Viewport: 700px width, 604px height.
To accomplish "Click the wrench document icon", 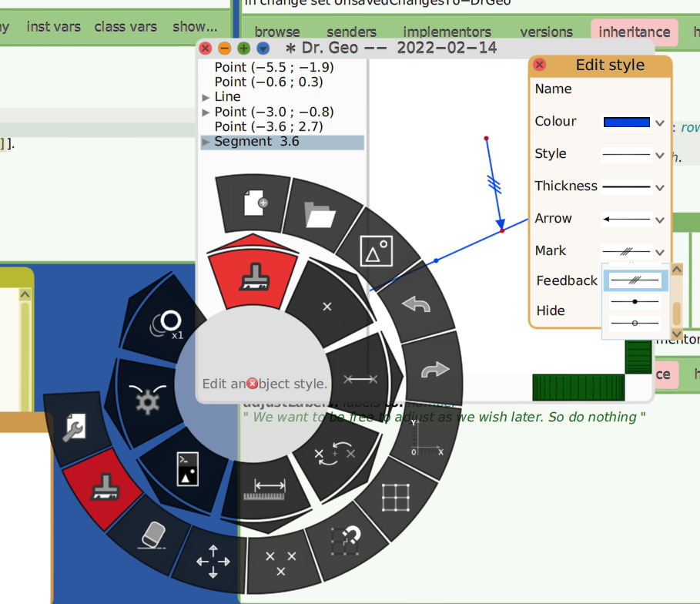I will [75, 428].
